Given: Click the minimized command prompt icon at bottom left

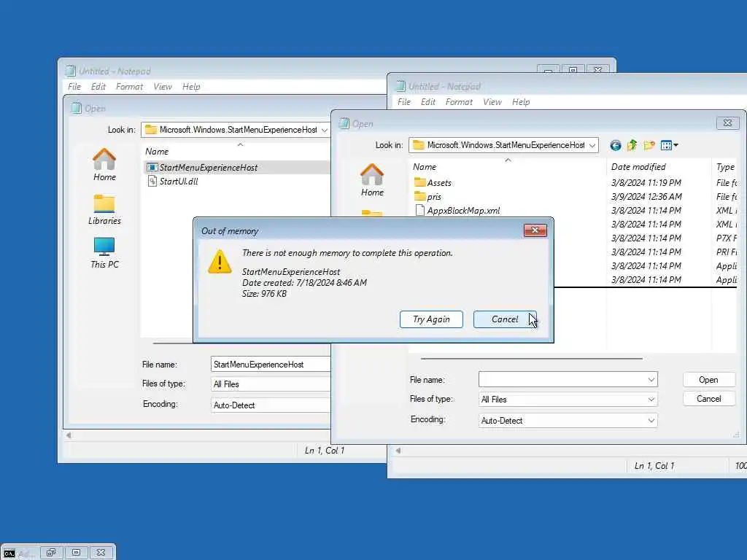Looking at the screenshot, I should [x=9, y=553].
